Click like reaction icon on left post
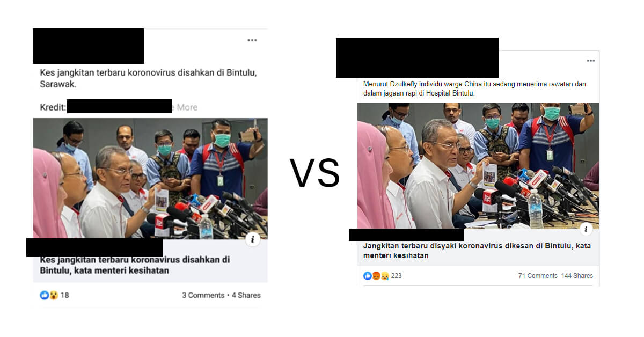 [x=45, y=295]
